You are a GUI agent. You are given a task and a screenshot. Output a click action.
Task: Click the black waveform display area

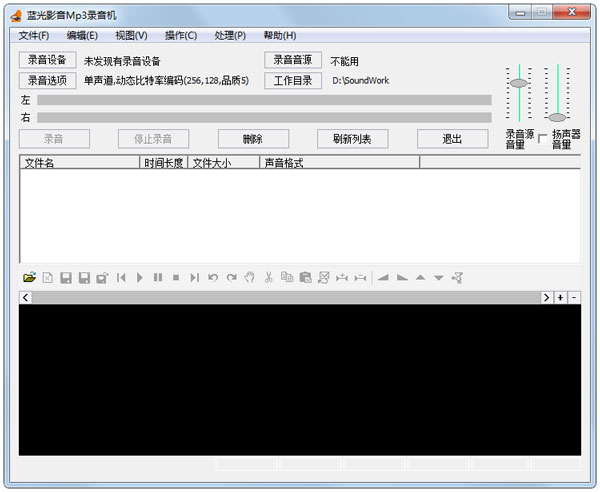[300, 380]
